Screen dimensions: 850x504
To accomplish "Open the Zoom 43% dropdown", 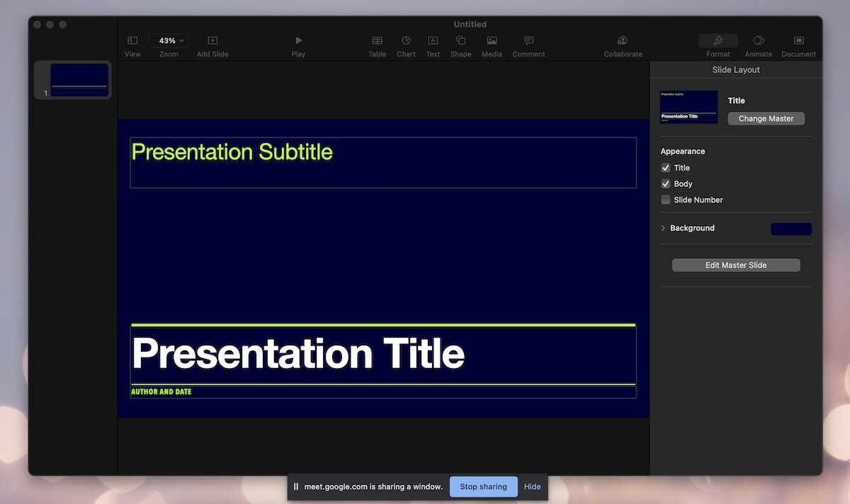I will click(169, 41).
